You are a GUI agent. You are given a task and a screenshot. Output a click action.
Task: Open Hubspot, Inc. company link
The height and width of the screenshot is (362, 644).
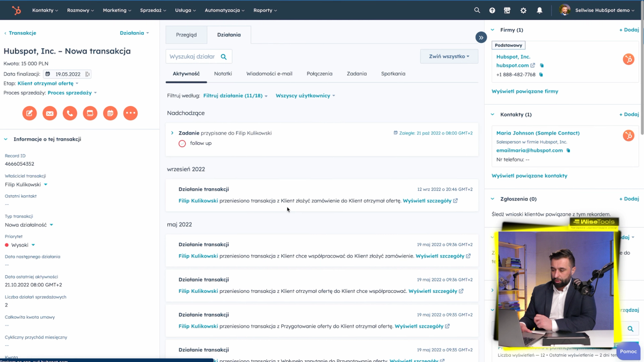[x=513, y=56]
